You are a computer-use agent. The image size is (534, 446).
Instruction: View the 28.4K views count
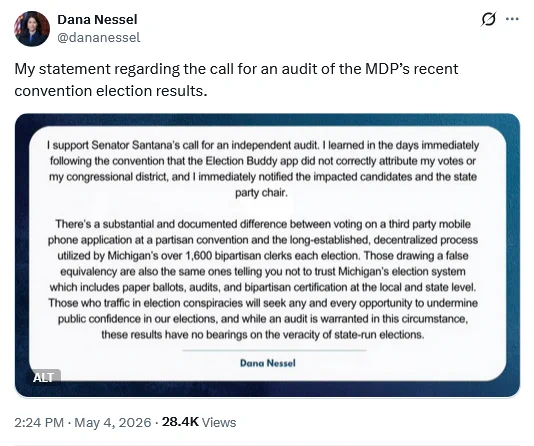(x=180, y=422)
